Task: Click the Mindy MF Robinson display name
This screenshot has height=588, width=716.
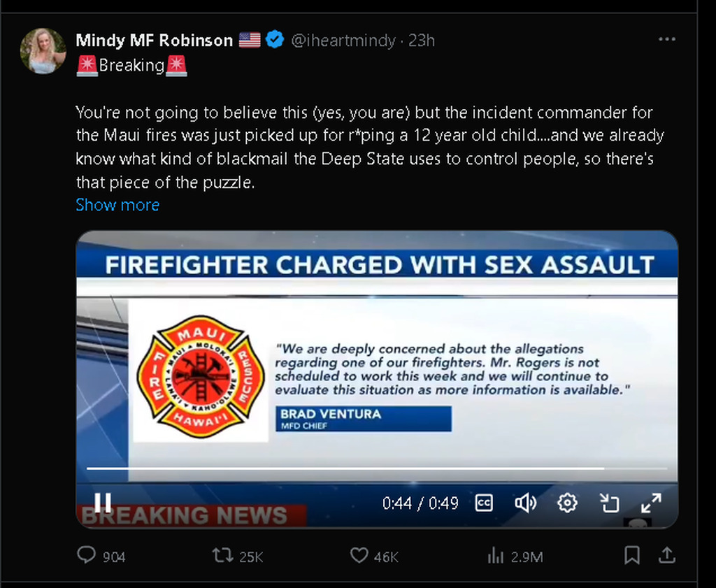Action: [154, 40]
